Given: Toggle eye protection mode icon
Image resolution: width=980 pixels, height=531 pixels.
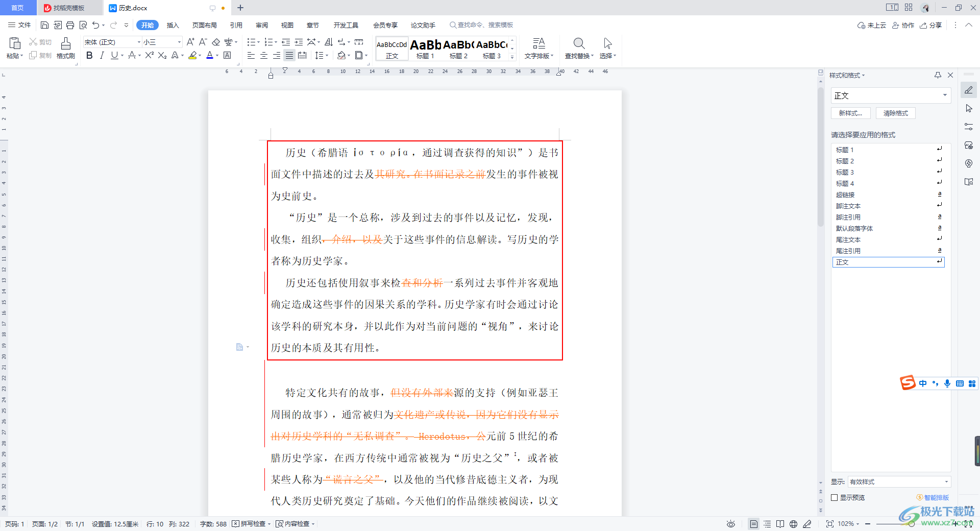Looking at the screenshot, I should click(731, 524).
